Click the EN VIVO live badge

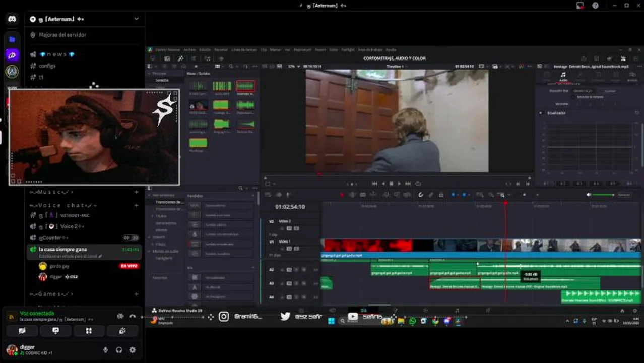129,266
